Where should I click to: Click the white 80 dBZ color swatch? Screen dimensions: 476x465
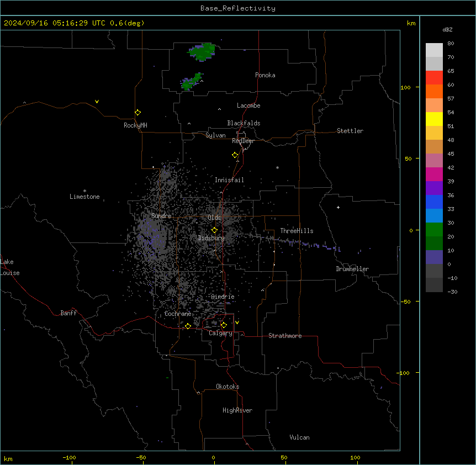434,50
